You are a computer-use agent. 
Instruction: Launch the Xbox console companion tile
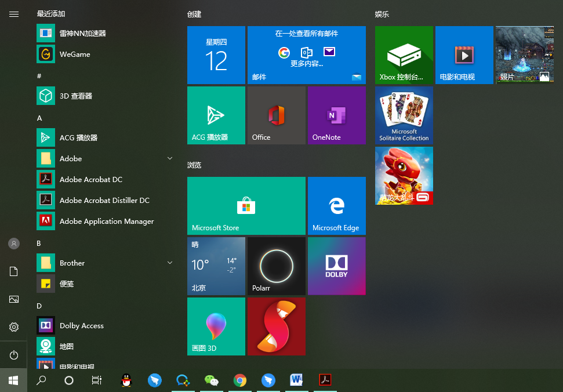(404, 55)
